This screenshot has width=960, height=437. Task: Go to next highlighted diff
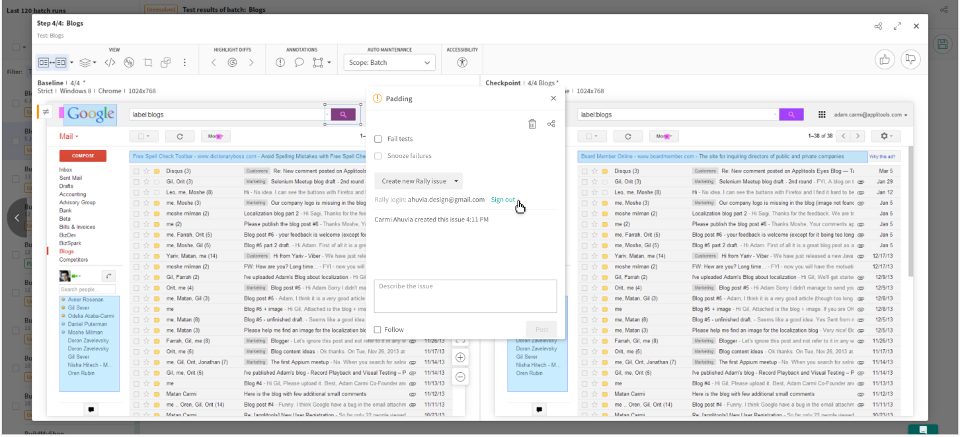251,62
